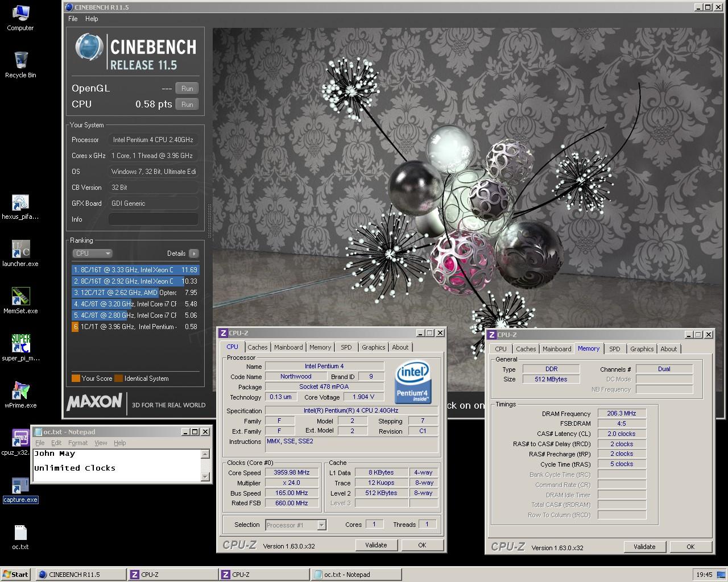Expand ranking Details arrow button
This screenshot has width=728, height=582.
click(194, 253)
